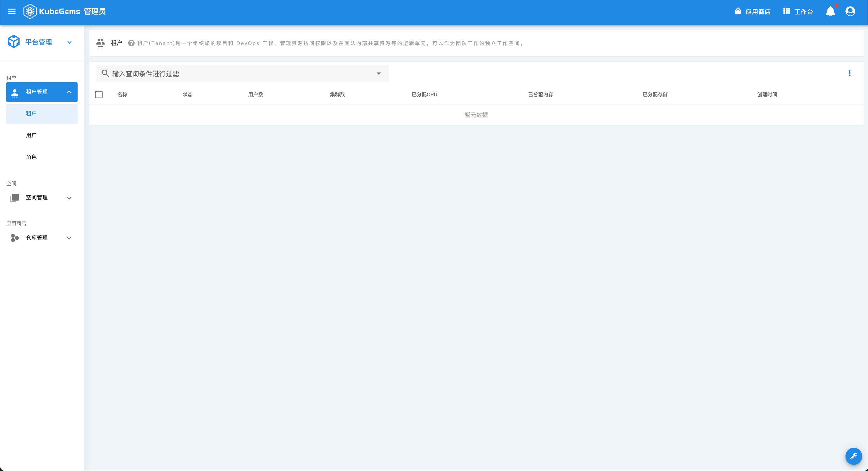Click the 平台管理 title label
The width and height of the screenshot is (868, 471).
(x=39, y=42)
